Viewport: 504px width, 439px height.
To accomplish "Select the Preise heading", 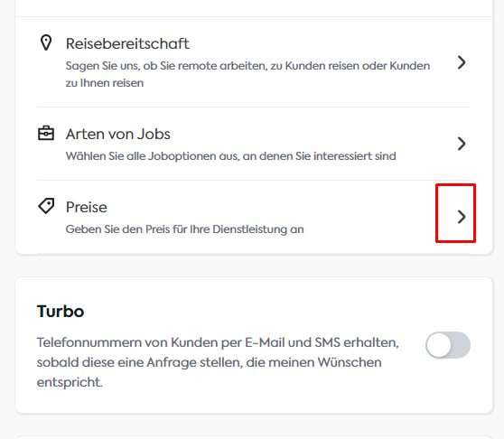I will 87,207.
